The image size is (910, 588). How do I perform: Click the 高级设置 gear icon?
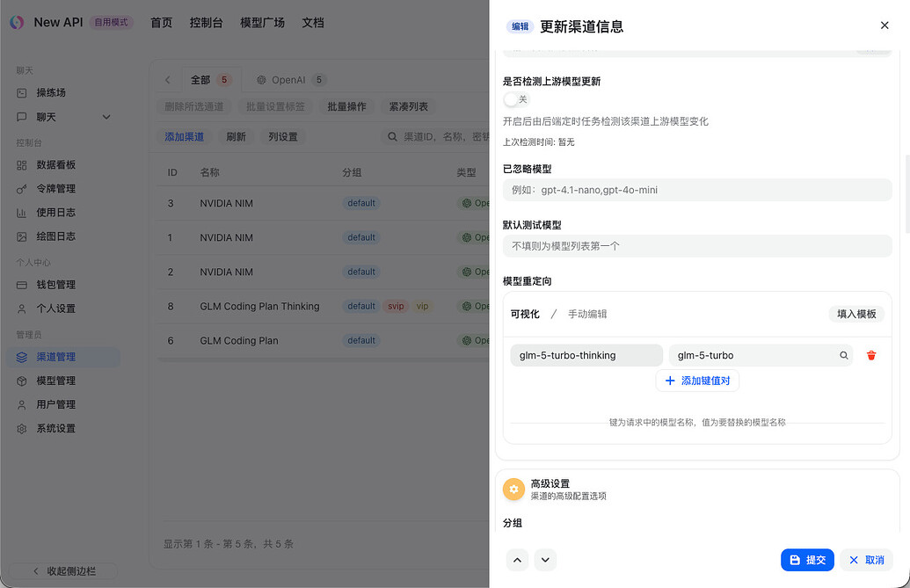513,490
